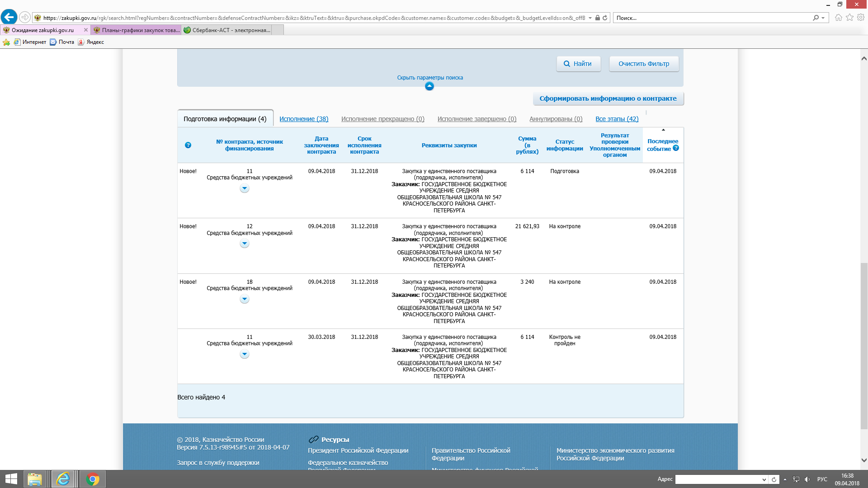Open File Explorer from the taskbar

click(35, 479)
